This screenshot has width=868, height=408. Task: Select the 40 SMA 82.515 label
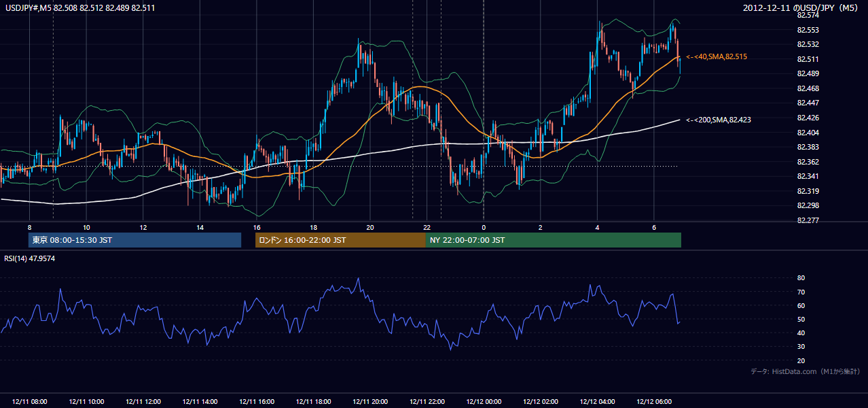717,57
